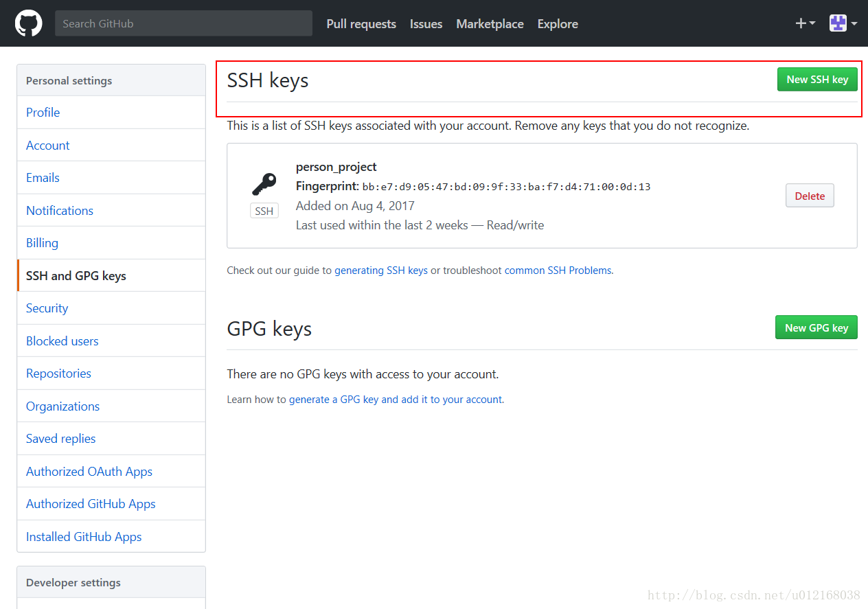Open the user avatar menu
This screenshot has height=609, width=868.
(x=843, y=23)
